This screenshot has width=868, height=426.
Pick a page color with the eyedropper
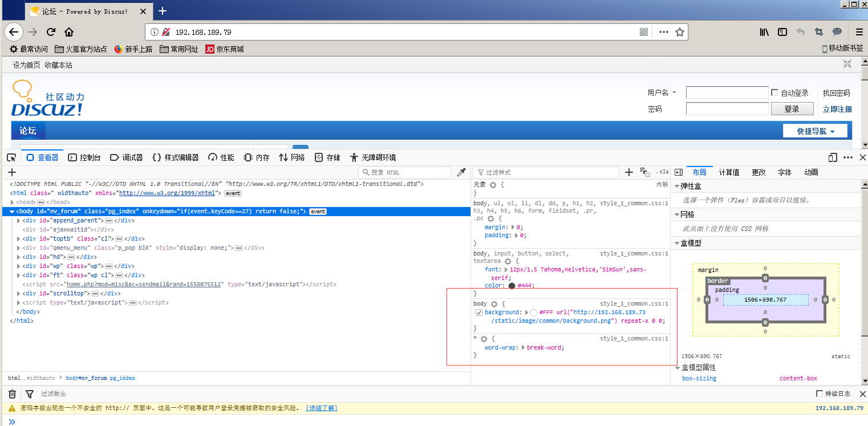461,172
